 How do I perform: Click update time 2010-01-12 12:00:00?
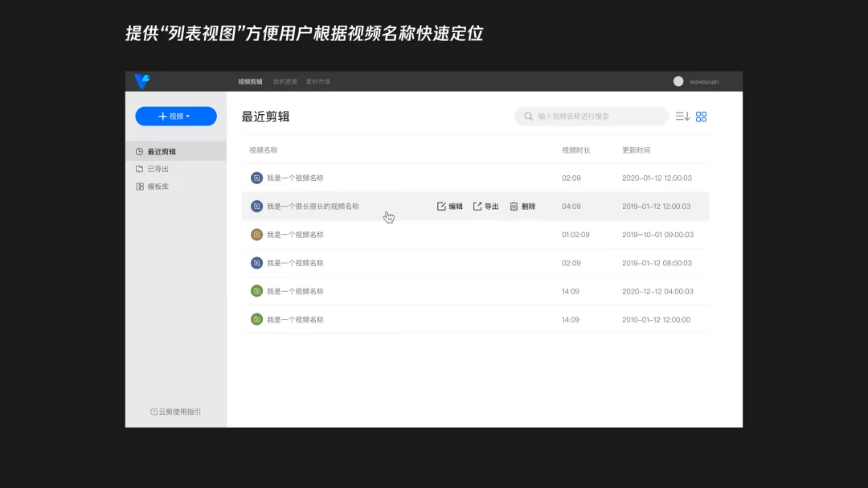point(656,319)
